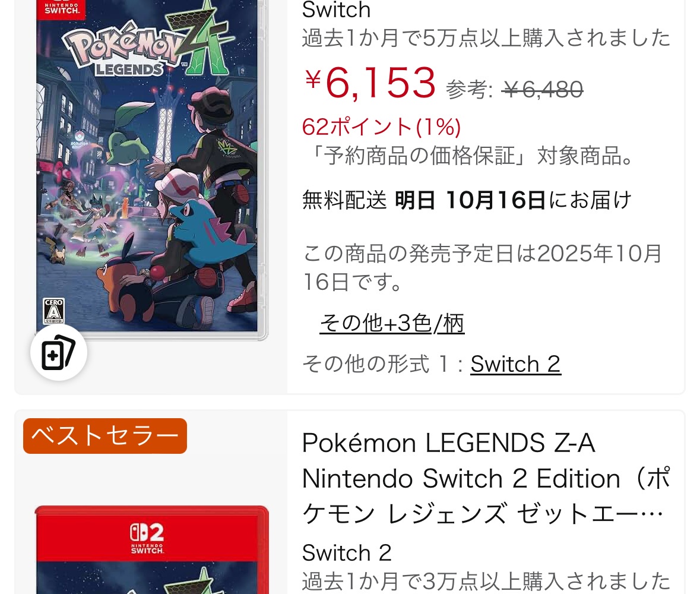Click the crossed-out ¥6,480 reference price
Viewport: 700px width, 594px height.
(x=542, y=89)
